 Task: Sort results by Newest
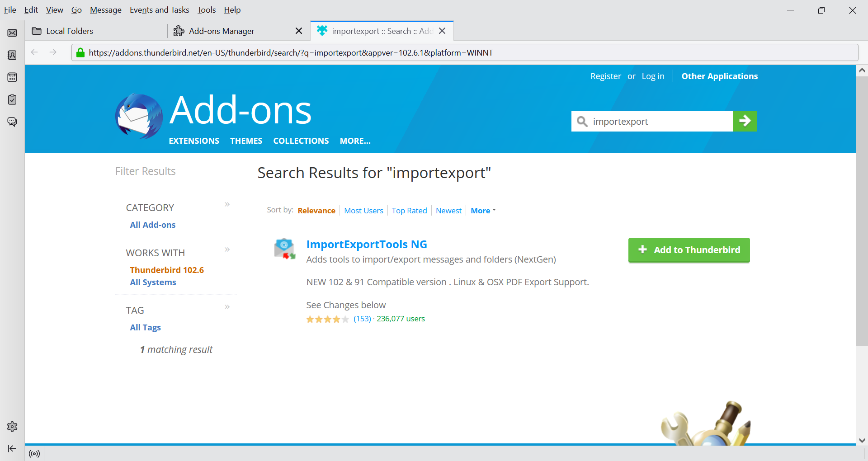pyautogui.click(x=448, y=211)
